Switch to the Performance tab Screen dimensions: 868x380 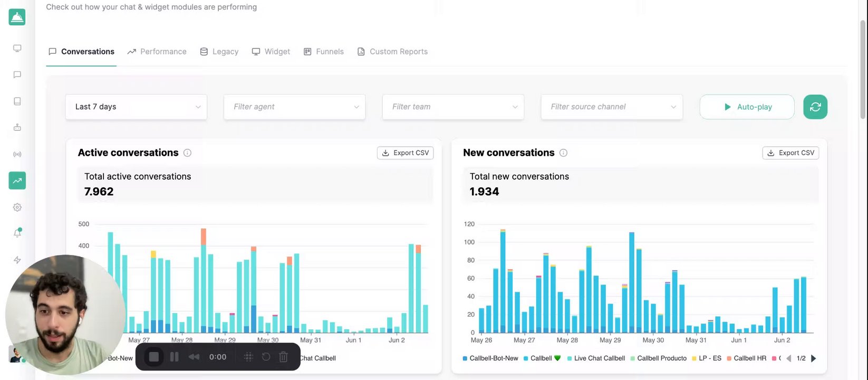point(157,52)
